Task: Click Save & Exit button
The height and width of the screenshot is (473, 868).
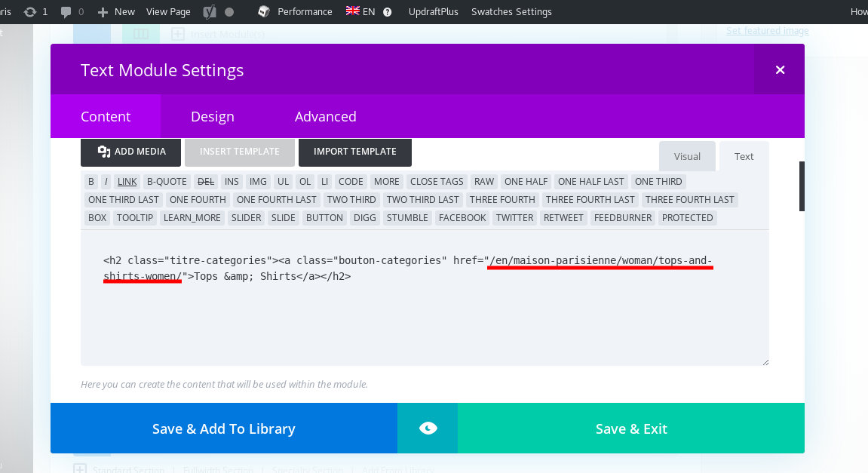Action: [x=631, y=428]
